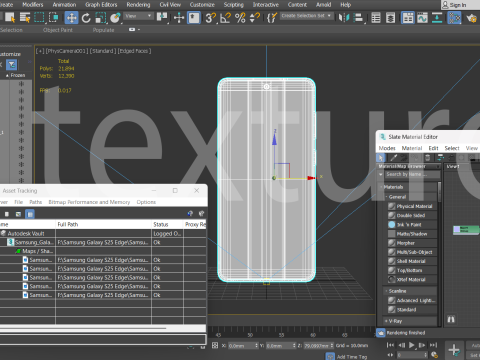Toggle Scene Explorer icon
The height and width of the screenshot is (360, 480).
[x=376, y=17]
